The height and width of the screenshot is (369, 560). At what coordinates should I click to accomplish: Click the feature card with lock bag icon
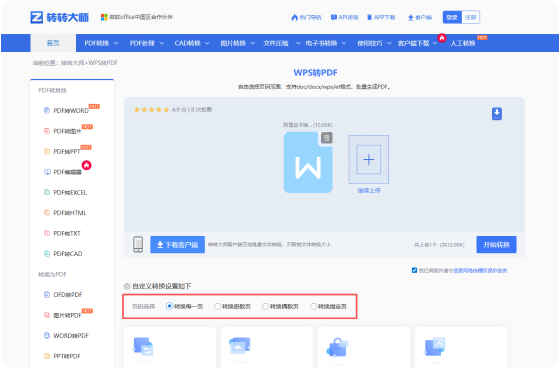(x=364, y=347)
